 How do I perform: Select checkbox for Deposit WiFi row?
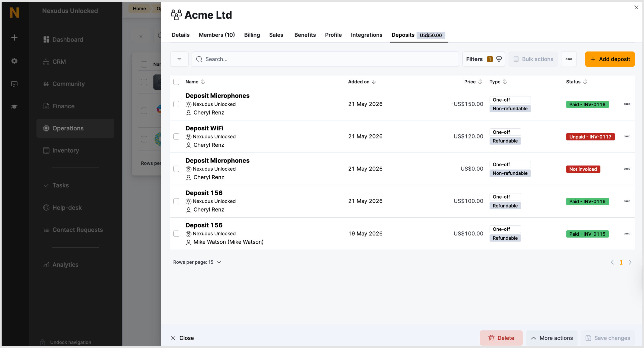176,136
